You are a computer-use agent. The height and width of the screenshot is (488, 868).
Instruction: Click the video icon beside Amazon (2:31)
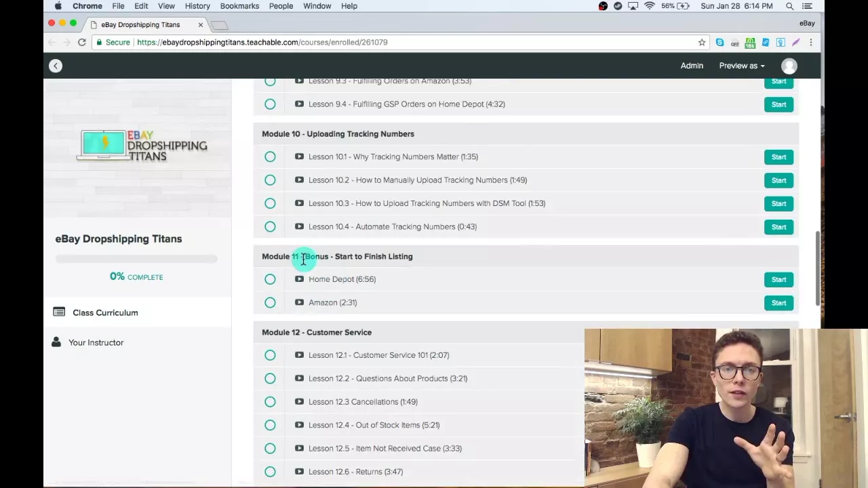coord(299,302)
